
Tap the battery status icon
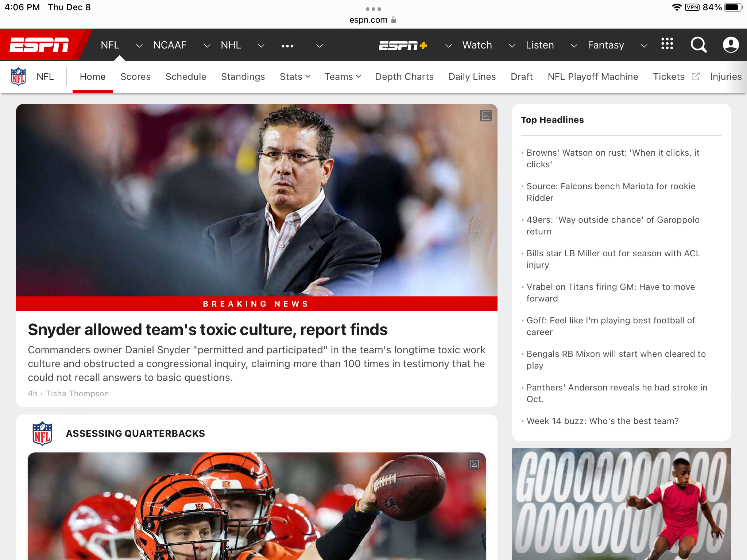(733, 7)
